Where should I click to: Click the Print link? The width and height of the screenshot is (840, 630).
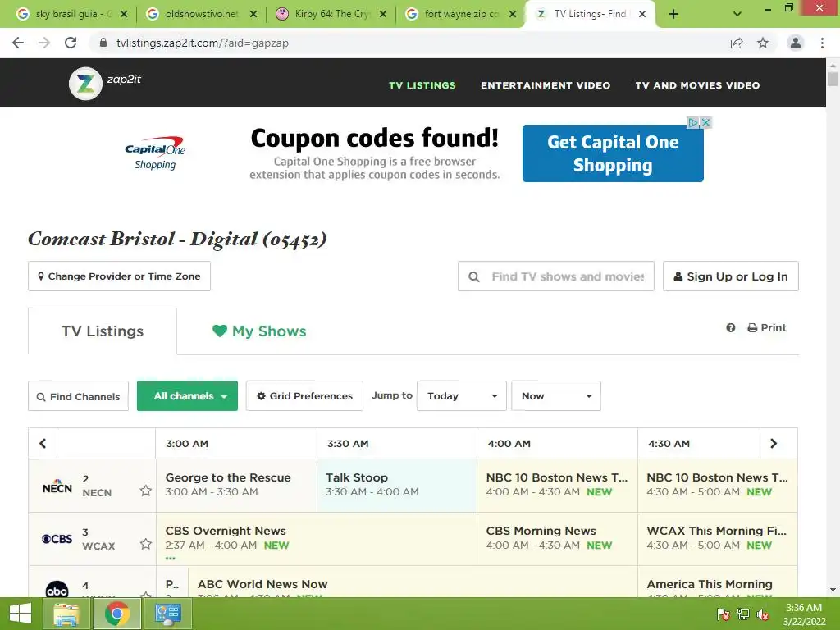[x=767, y=328]
